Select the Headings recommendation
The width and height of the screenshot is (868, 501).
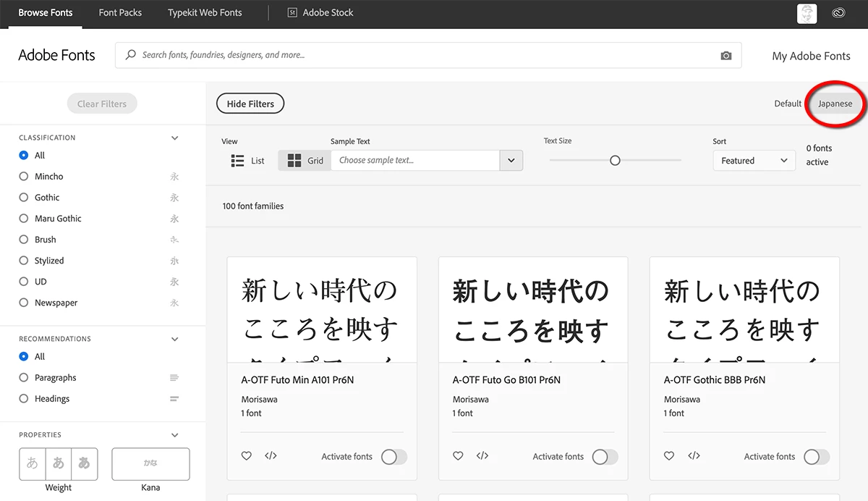[24, 399]
